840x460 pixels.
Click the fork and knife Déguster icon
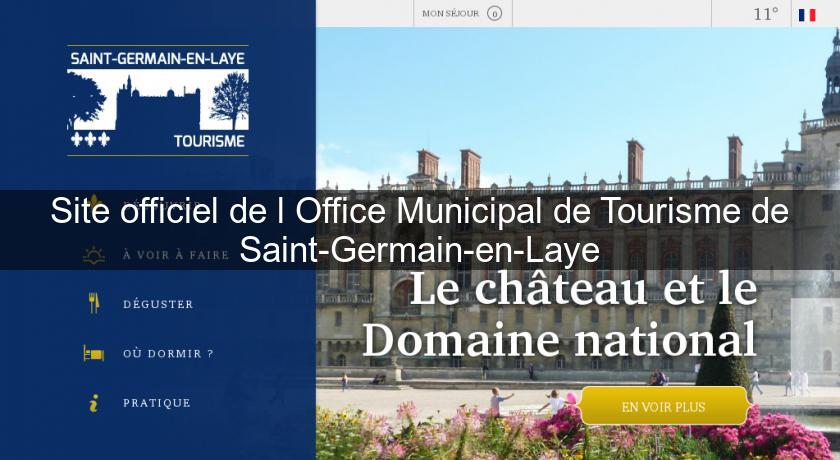pos(94,303)
